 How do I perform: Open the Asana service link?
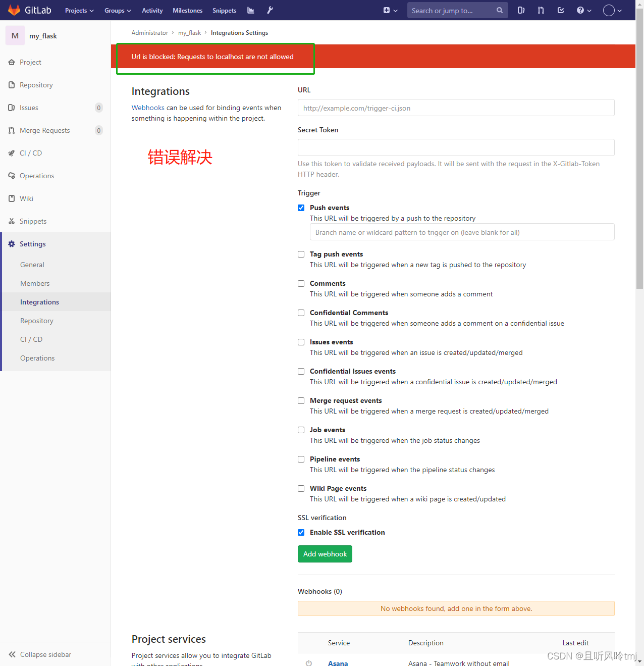pos(338,663)
